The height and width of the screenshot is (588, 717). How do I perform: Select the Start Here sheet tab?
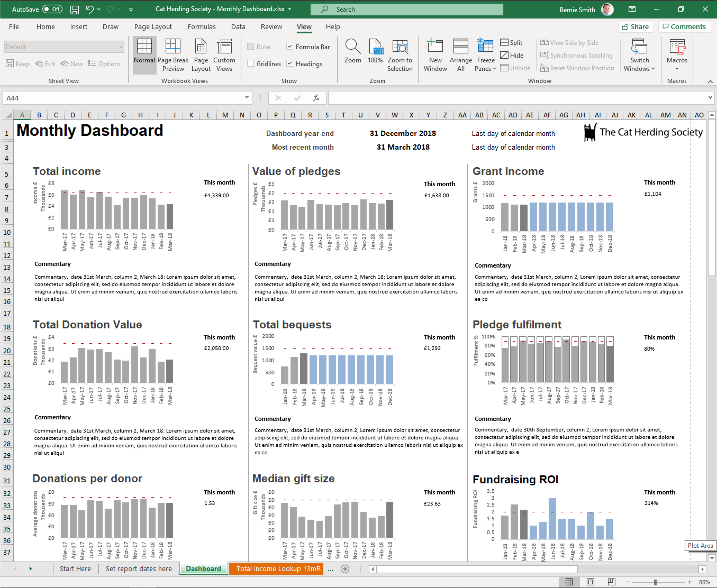click(x=75, y=569)
